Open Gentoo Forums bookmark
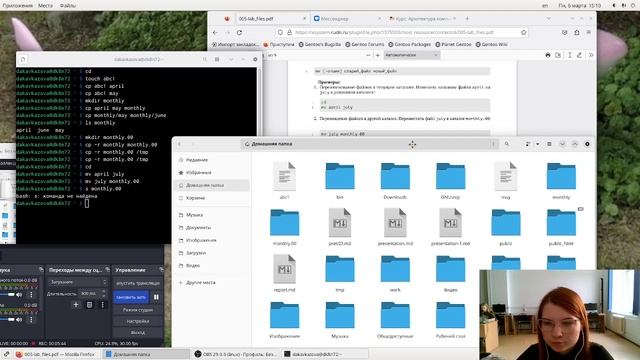 click(365, 44)
